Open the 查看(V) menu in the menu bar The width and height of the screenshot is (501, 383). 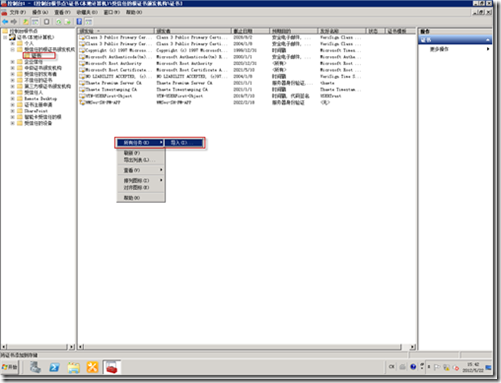tap(63, 12)
